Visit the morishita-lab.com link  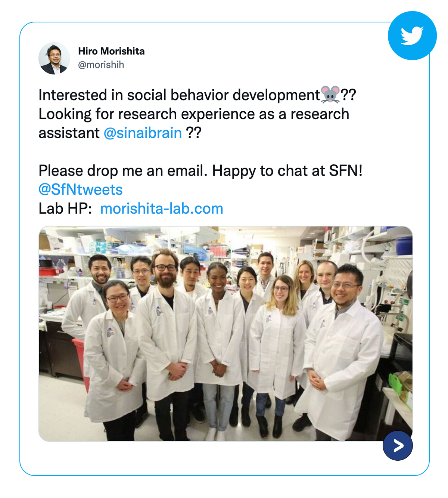(x=162, y=209)
